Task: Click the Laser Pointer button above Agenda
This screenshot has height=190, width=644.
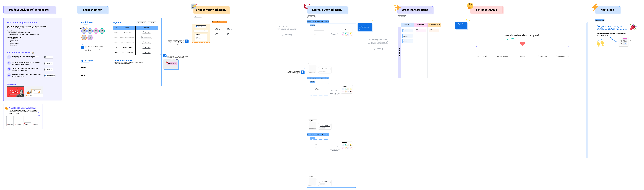Action: 141,23
